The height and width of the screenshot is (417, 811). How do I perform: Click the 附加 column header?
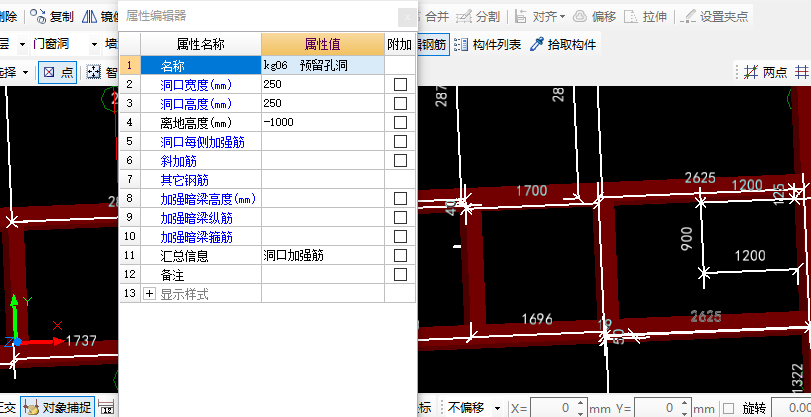pos(400,44)
